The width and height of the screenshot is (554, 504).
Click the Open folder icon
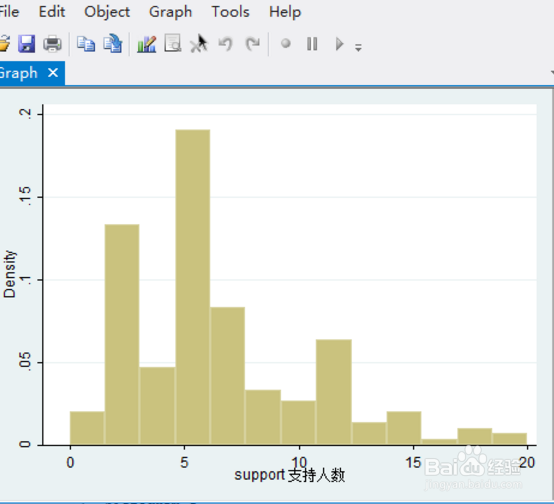(x=4, y=44)
